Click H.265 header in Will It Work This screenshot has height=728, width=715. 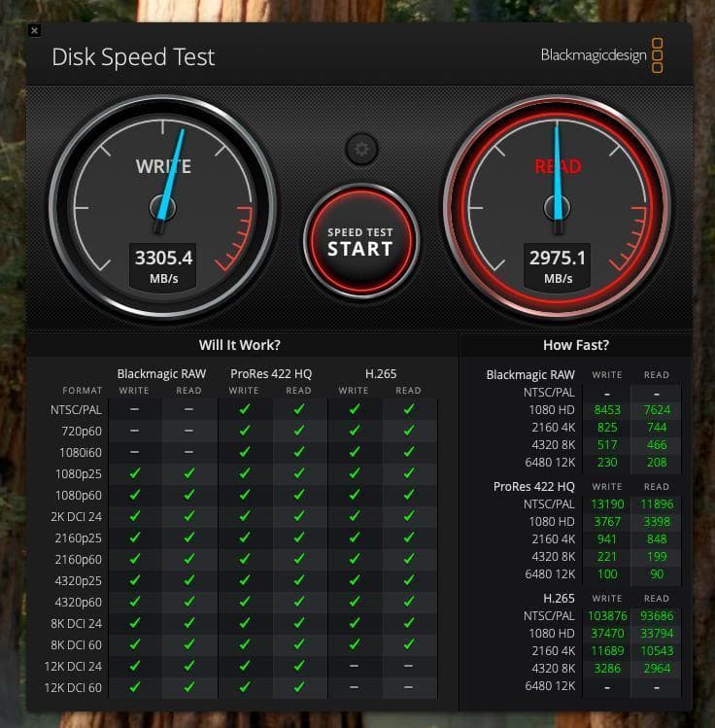(381, 374)
